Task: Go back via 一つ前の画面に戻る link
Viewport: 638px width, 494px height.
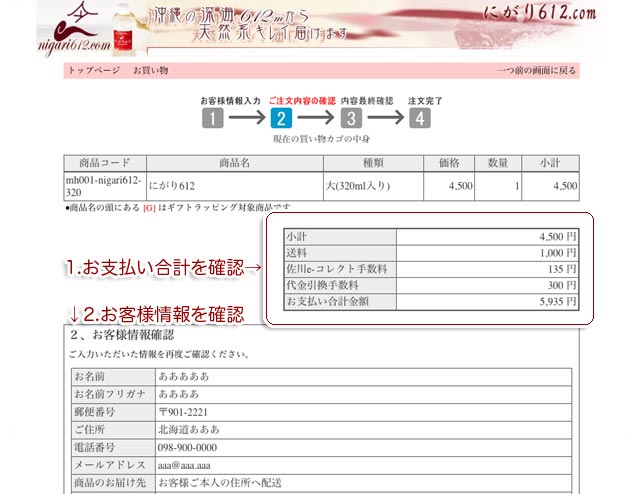Action: tap(536, 71)
